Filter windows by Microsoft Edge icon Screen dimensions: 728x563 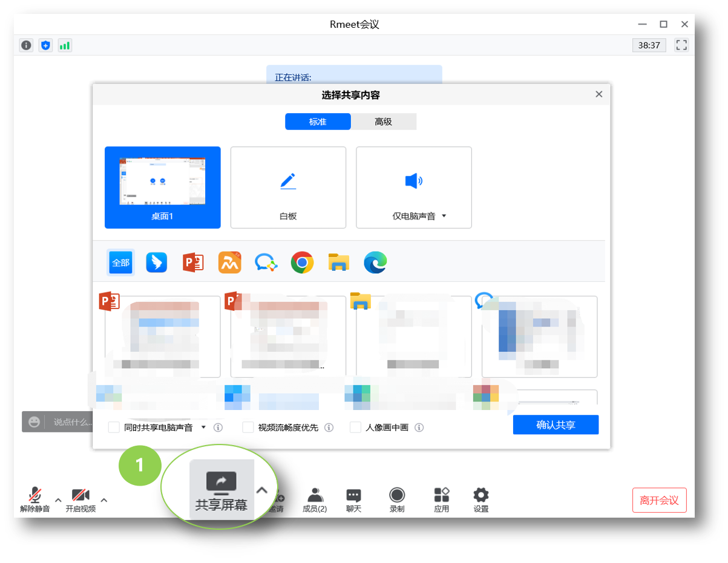point(375,262)
